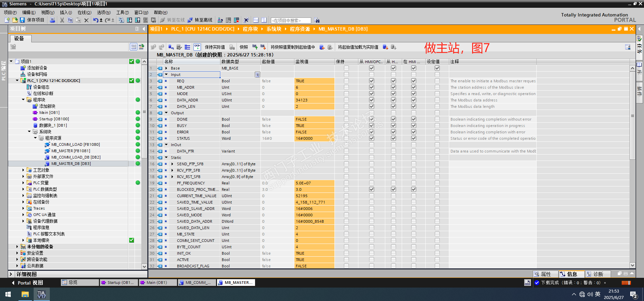Expand the 工艺对象 node in the project tree

[x=23, y=170]
